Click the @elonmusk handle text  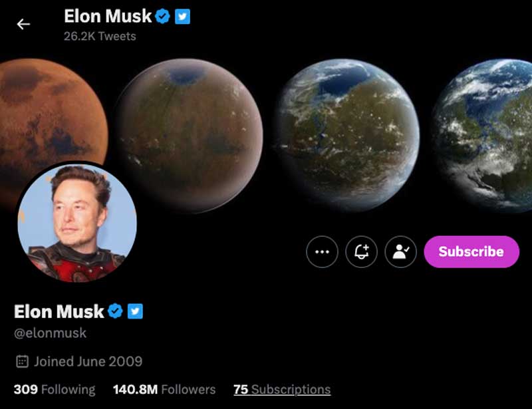(x=51, y=333)
